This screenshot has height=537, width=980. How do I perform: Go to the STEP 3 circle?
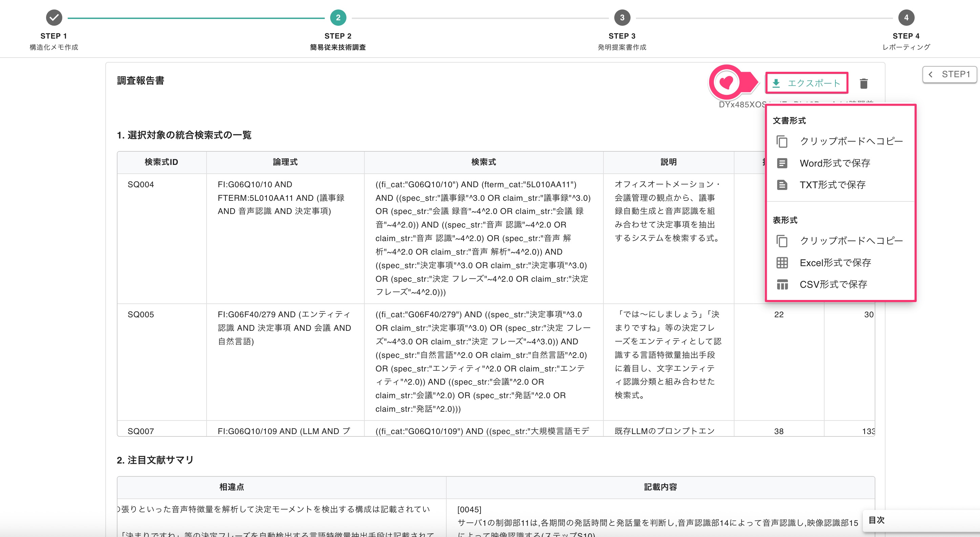[622, 18]
